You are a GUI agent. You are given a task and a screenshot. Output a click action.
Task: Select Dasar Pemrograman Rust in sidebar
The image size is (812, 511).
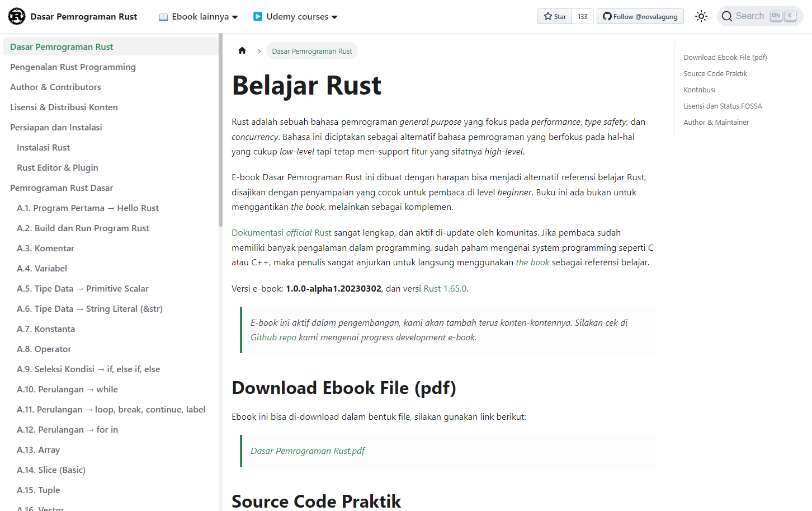[111, 47]
